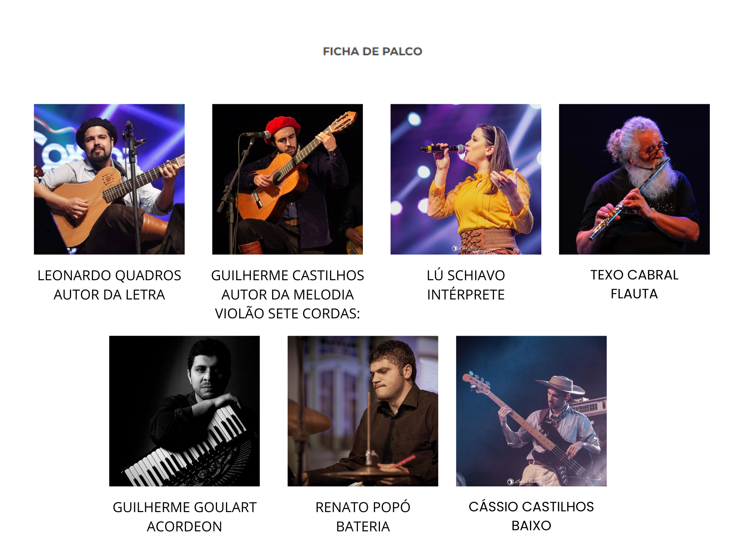This screenshot has height=534, width=756.
Task: Click the VIOLÃO SETE CORDAS label
Action: [x=287, y=314]
